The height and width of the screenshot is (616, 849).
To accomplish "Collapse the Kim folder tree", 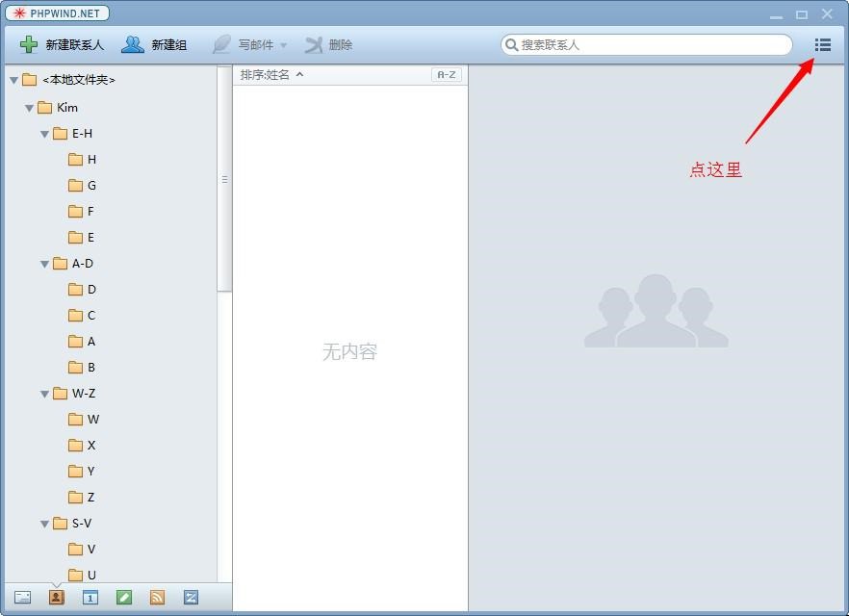I will [29, 108].
